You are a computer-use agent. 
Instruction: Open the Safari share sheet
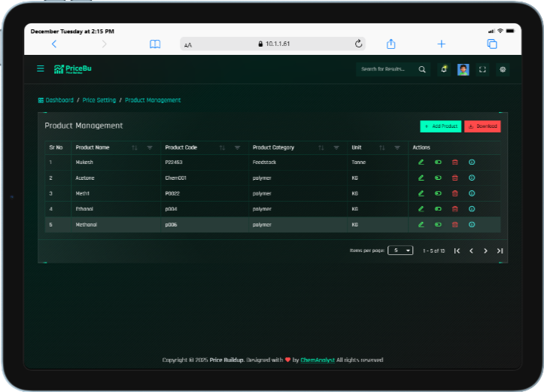pos(391,44)
